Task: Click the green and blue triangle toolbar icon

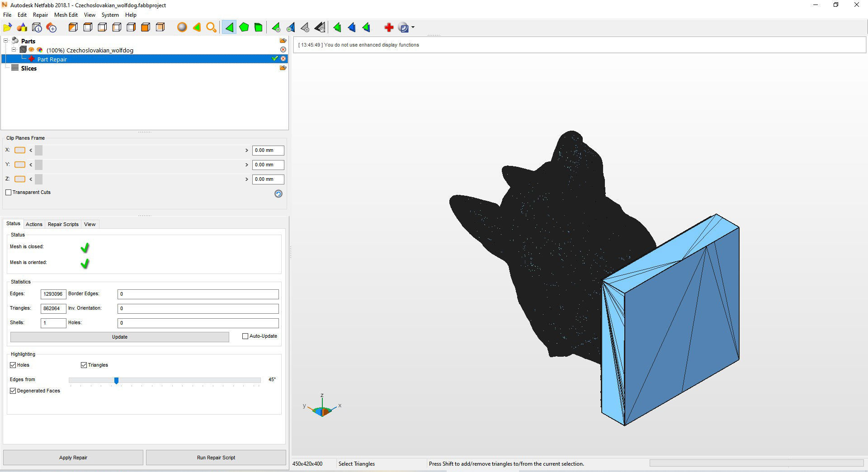Action: [x=366, y=28]
